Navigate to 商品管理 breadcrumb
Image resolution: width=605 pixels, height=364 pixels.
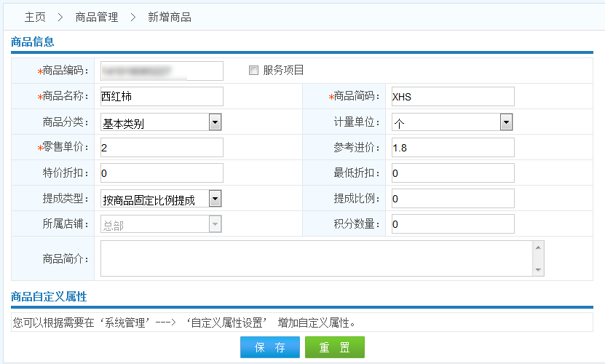coord(96,17)
